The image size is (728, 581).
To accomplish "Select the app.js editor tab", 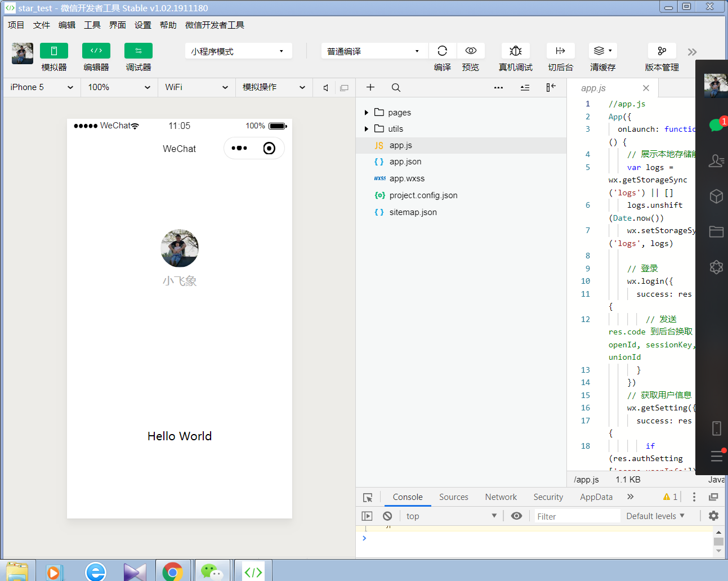I will [x=593, y=88].
